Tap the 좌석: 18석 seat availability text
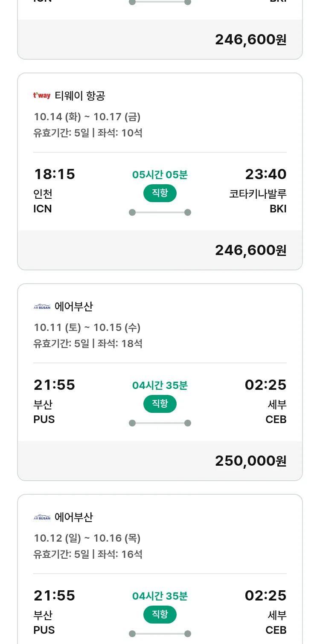 (120, 343)
